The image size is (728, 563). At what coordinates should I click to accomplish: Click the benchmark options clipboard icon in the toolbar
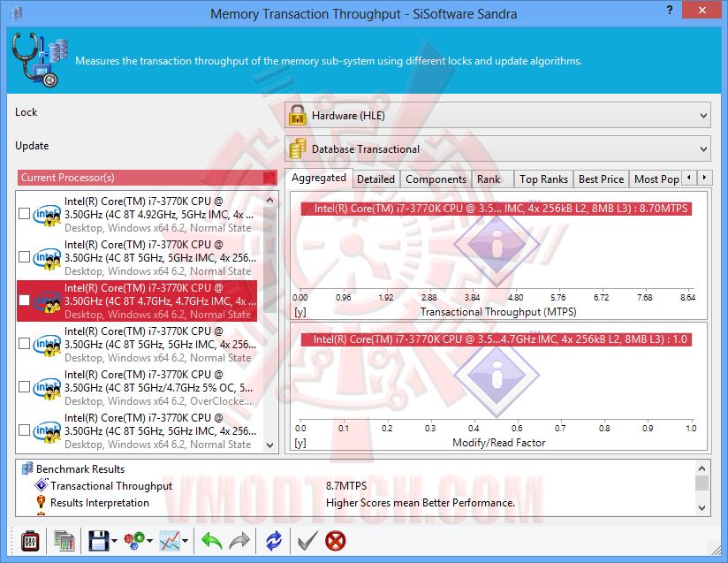(30, 541)
